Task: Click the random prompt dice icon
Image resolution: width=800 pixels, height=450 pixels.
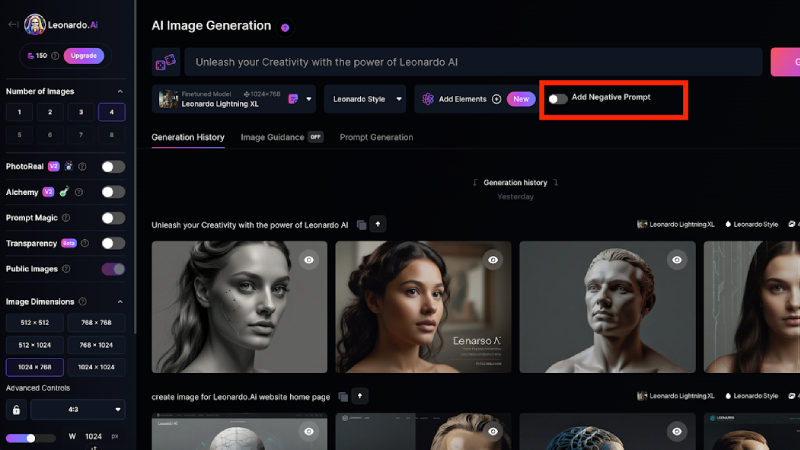Action: click(x=166, y=62)
